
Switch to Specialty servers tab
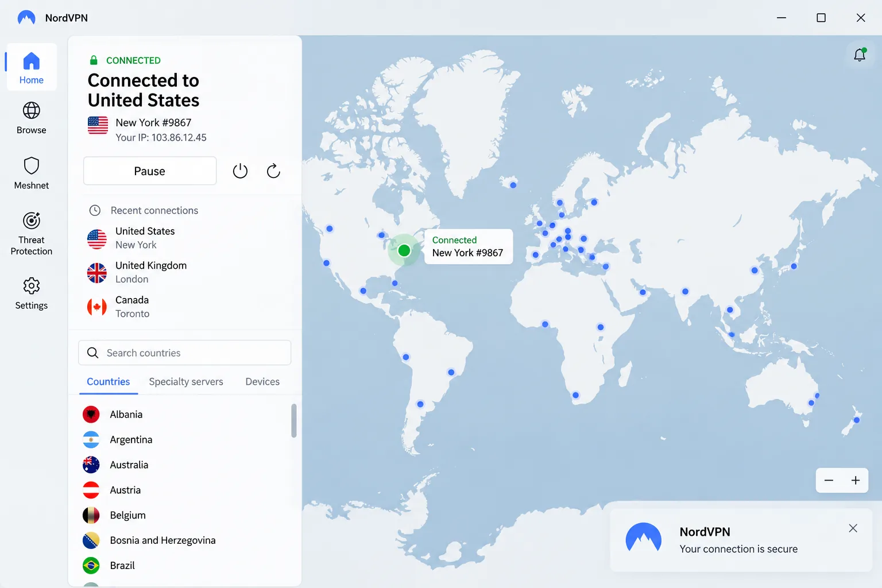(x=186, y=382)
